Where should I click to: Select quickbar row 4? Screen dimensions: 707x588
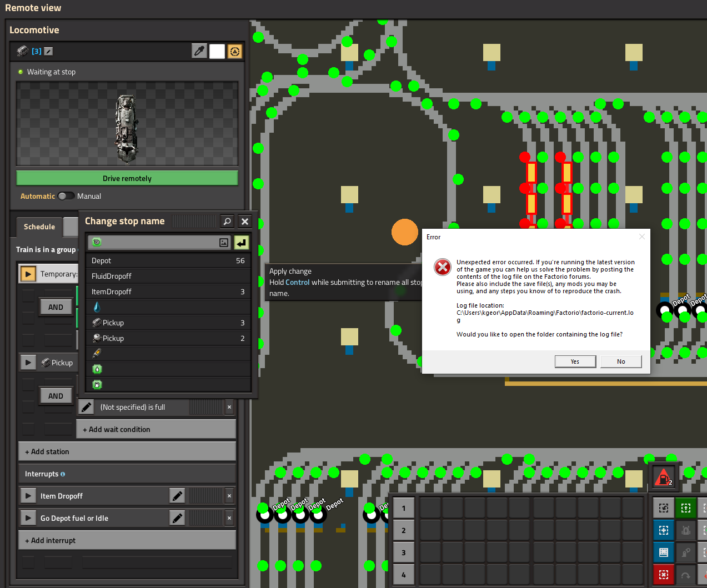pyautogui.click(x=404, y=575)
